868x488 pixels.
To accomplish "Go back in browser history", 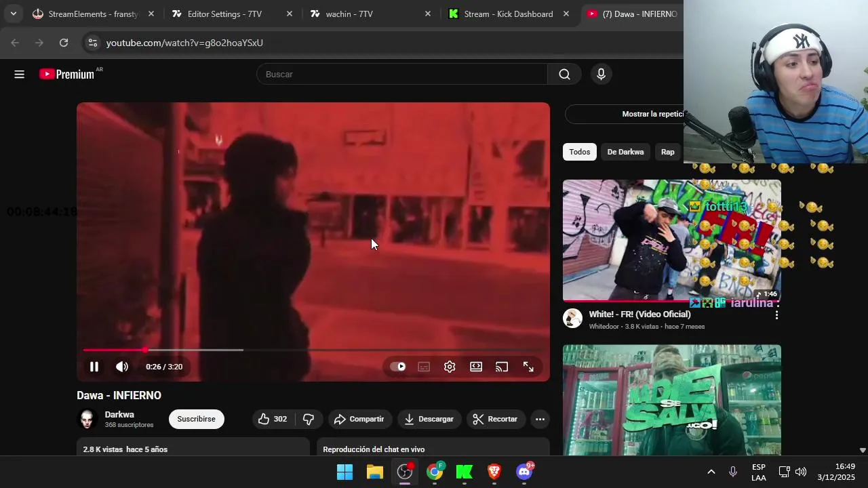I will tap(15, 43).
